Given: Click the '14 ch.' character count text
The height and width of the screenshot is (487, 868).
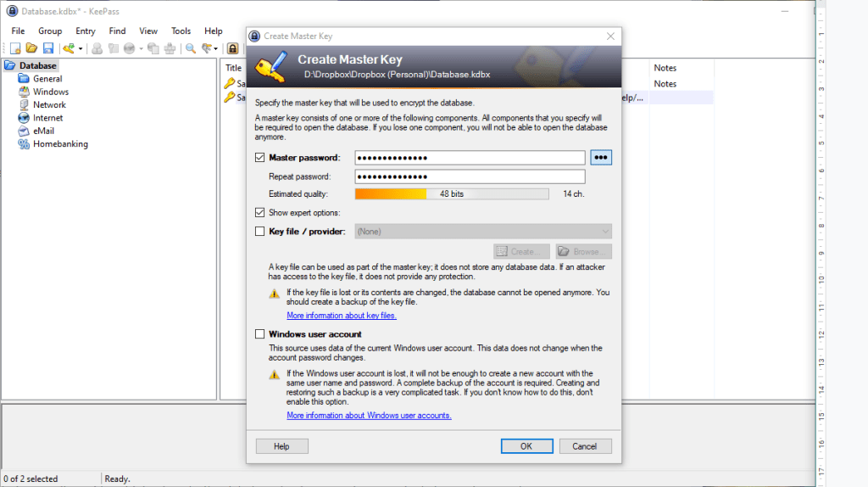Looking at the screenshot, I should coord(574,194).
